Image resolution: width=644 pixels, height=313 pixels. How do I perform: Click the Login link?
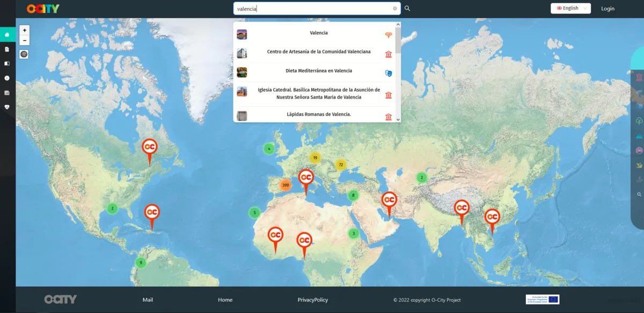[x=608, y=9]
